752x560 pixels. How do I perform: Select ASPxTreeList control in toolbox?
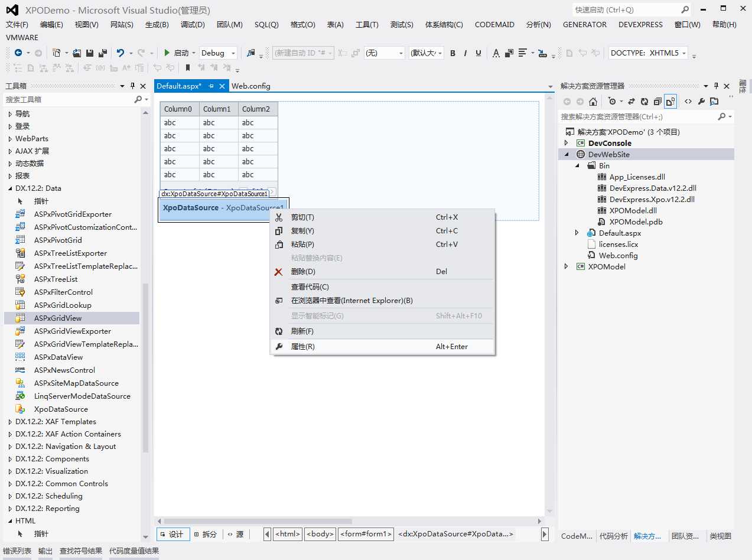point(56,279)
